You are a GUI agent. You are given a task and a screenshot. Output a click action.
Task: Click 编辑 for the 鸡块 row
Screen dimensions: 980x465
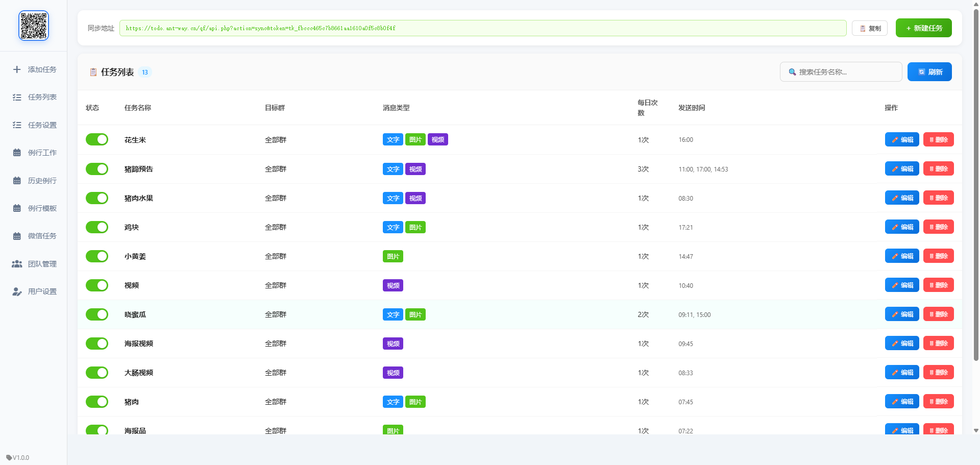point(902,227)
